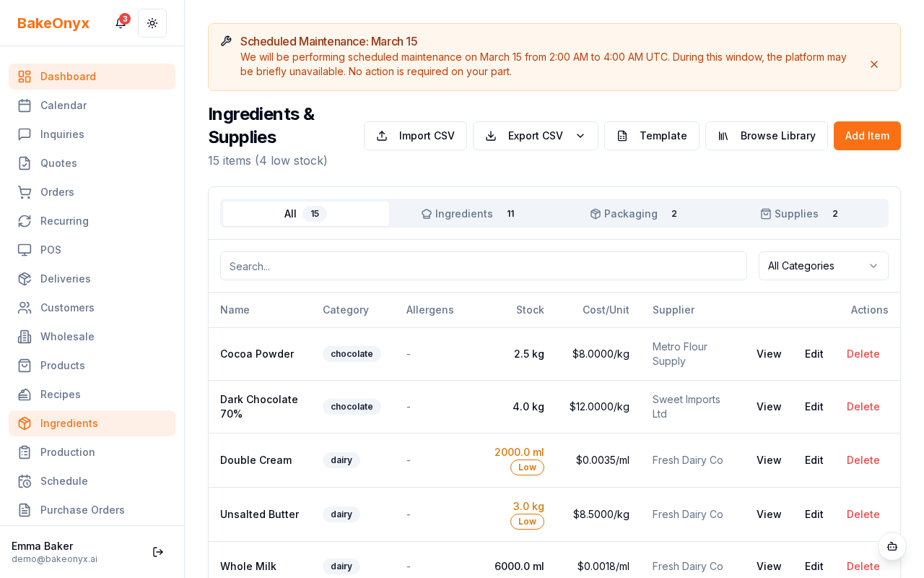Viewport: 924px width, 578px height.
Task: Dismiss the Scheduled Maintenance banner
Action: tap(874, 64)
